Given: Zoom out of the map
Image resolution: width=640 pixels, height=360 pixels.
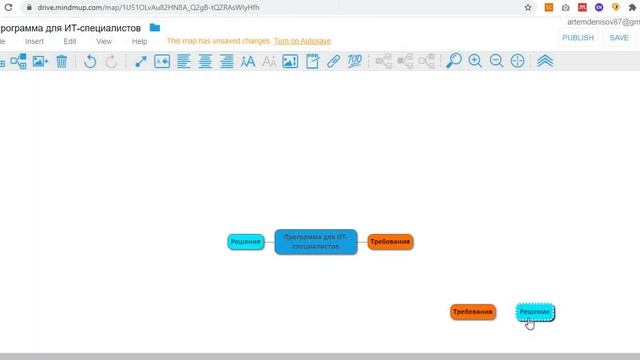Looking at the screenshot, I should (496, 61).
